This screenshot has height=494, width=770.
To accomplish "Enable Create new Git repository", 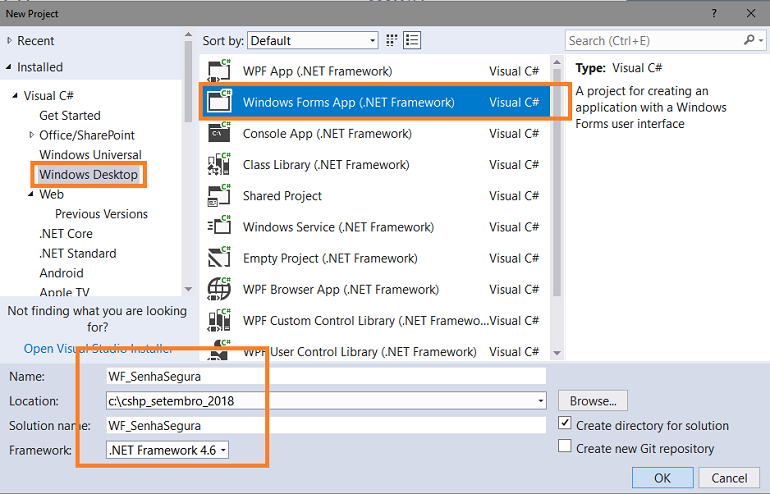I will (565, 446).
